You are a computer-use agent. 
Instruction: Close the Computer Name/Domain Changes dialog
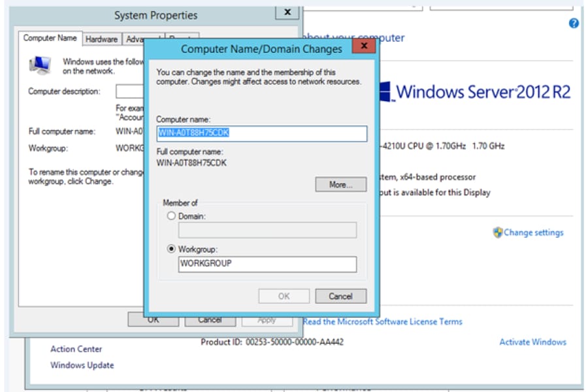(x=364, y=46)
